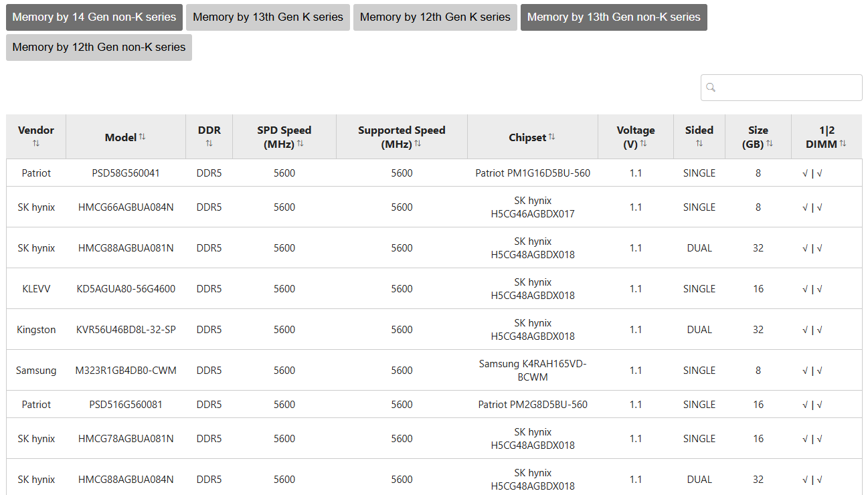868x495 pixels.
Task: Sort by Size (GB) sort icon
Action: point(770,143)
